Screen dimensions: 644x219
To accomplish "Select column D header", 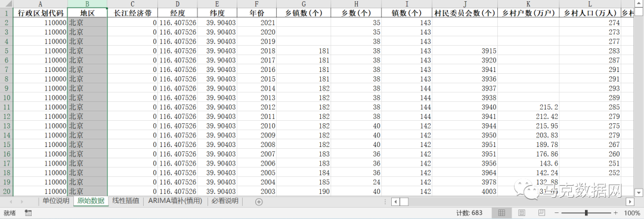I will 178,4.
